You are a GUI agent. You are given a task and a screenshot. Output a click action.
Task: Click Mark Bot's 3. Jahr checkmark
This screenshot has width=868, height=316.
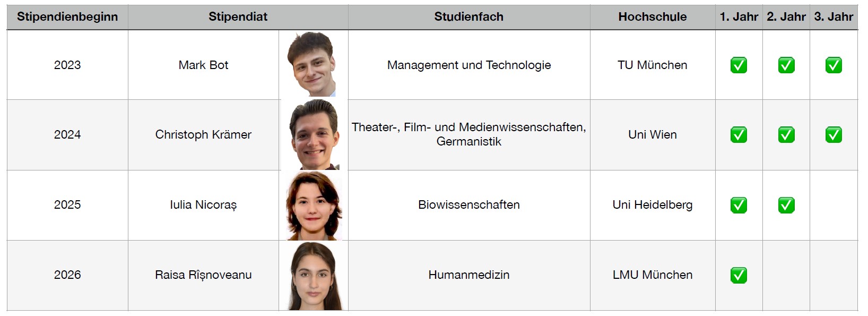point(834,65)
